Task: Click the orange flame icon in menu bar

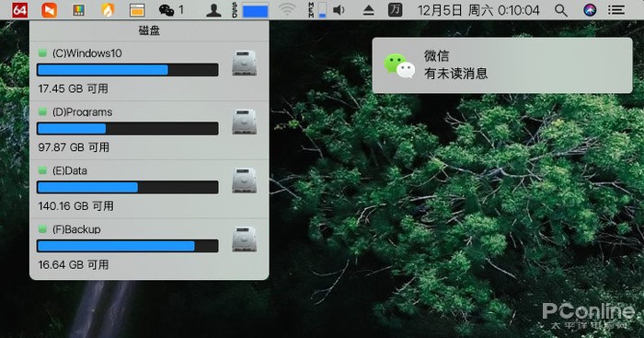Action: click(x=108, y=10)
